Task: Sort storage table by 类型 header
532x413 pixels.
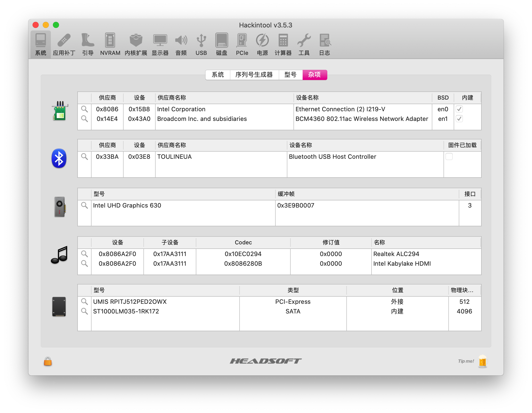Action: tap(293, 290)
